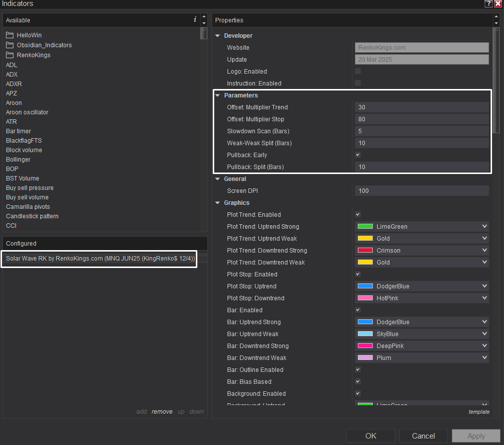Click the Apply button
The height and width of the screenshot is (445, 504).
pos(476,436)
